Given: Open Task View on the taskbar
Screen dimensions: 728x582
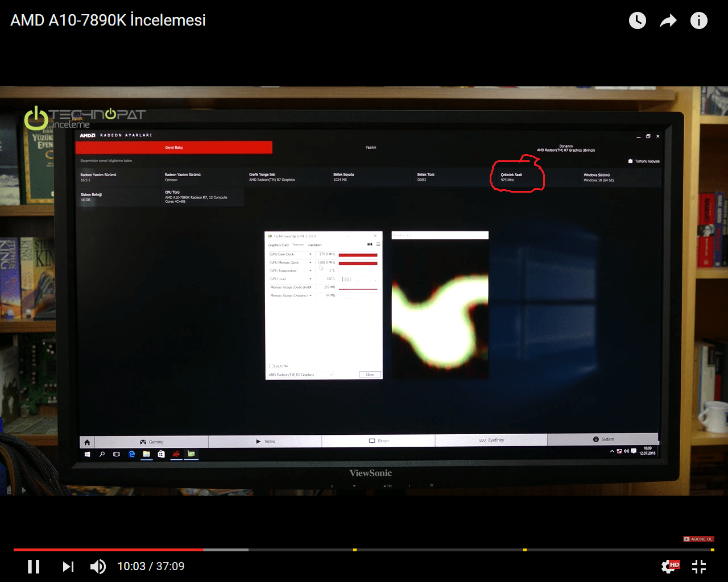Looking at the screenshot, I should [x=117, y=454].
